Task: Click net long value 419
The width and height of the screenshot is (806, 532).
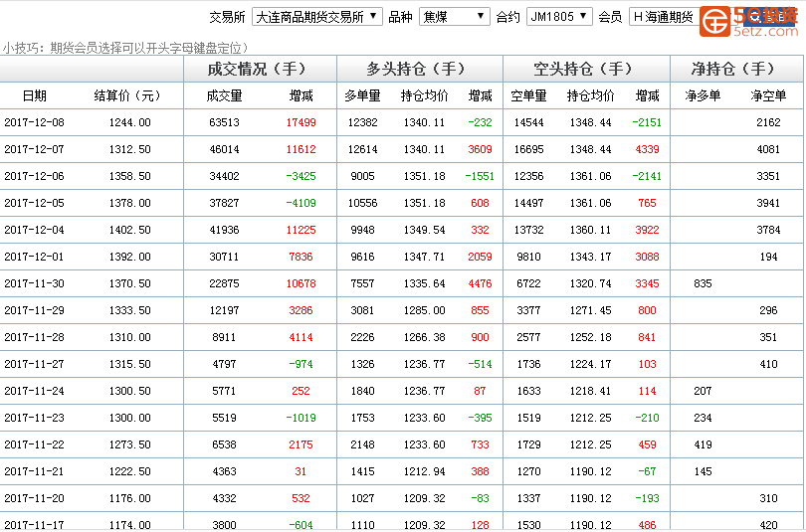Action: [x=703, y=444]
